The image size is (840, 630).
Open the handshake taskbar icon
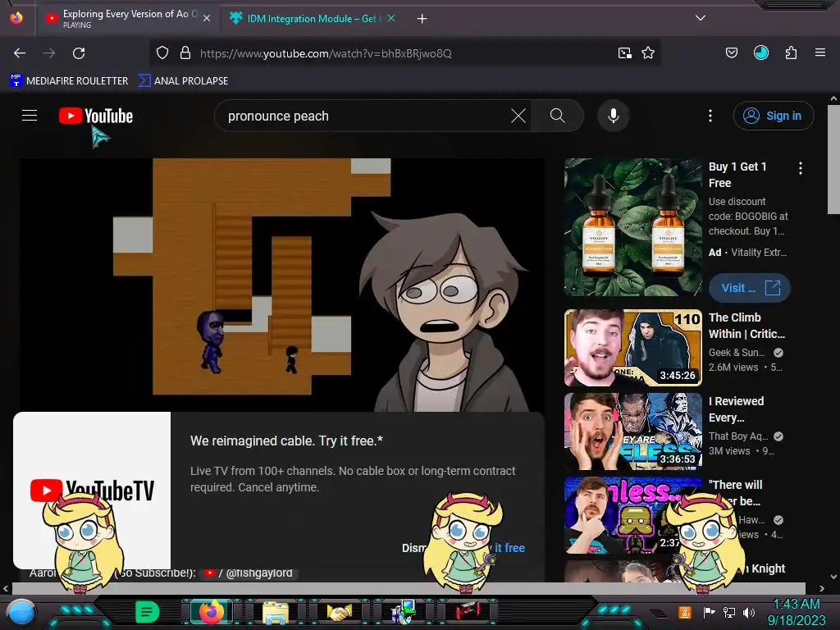340,612
